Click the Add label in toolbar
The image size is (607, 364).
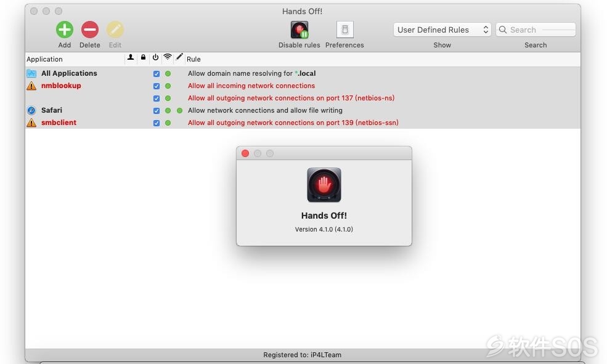click(x=65, y=45)
